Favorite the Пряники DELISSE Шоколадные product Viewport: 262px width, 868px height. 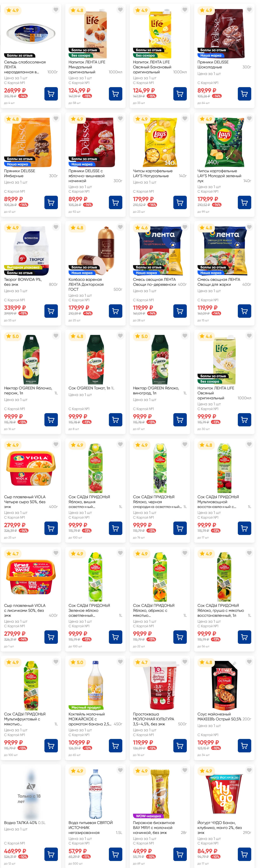(249, 10)
